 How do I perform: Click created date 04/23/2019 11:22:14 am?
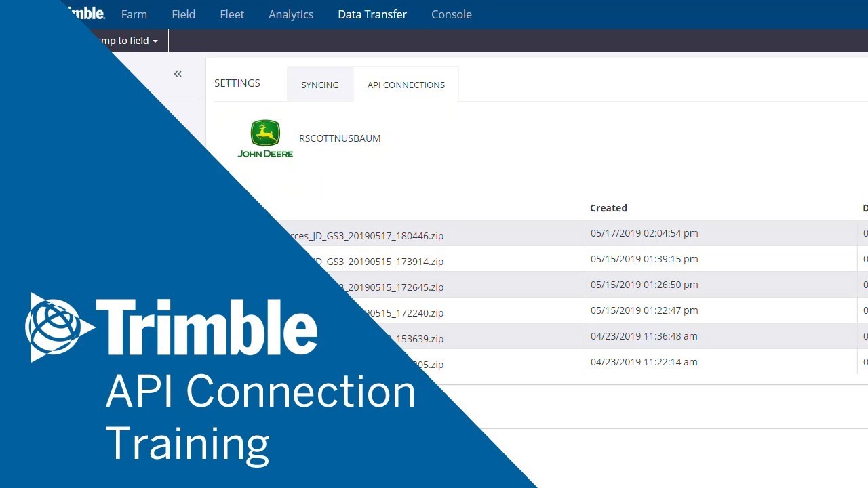(x=644, y=362)
